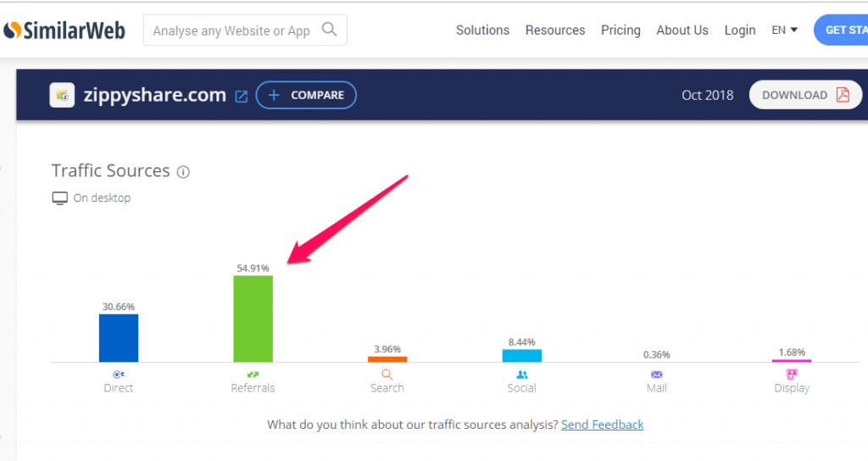The width and height of the screenshot is (868, 461).
Task: Click the zippyshare.com favicon
Action: tap(62, 95)
